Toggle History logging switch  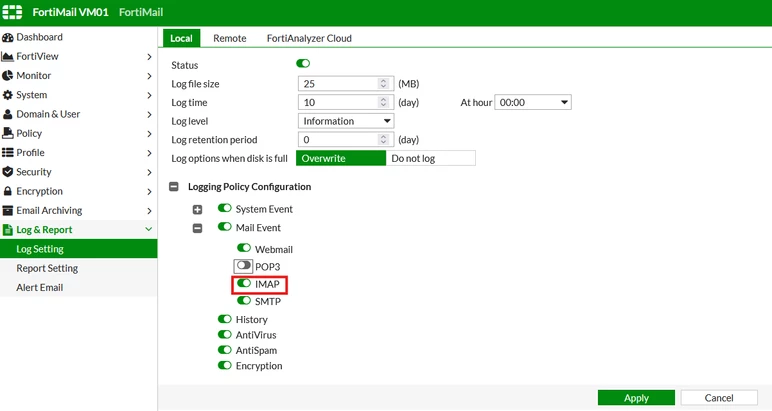click(x=225, y=319)
